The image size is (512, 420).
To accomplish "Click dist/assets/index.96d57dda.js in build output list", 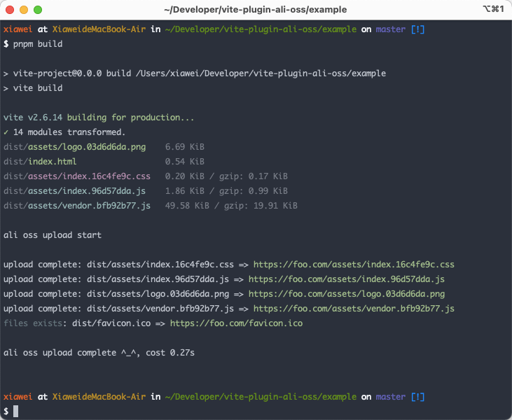I will click(74, 191).
